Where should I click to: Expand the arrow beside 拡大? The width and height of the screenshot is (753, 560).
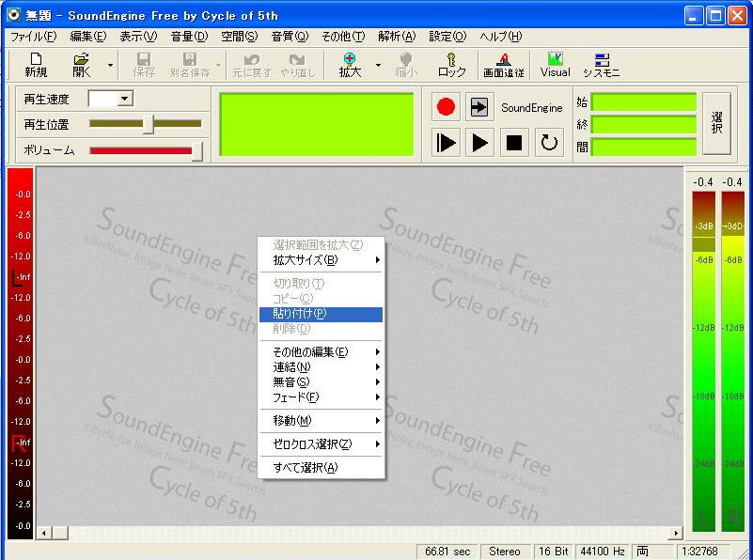pos(378,65)
